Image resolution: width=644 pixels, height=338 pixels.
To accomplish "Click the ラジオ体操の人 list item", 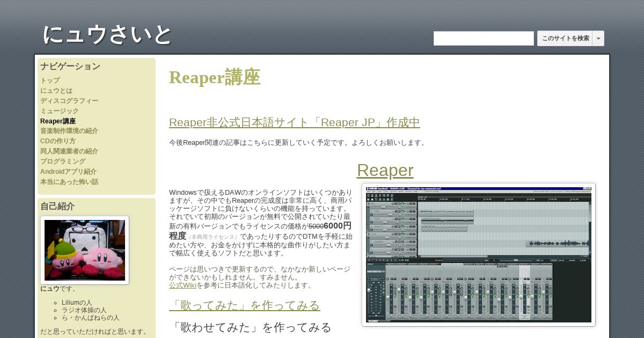I will coord(84,310).
